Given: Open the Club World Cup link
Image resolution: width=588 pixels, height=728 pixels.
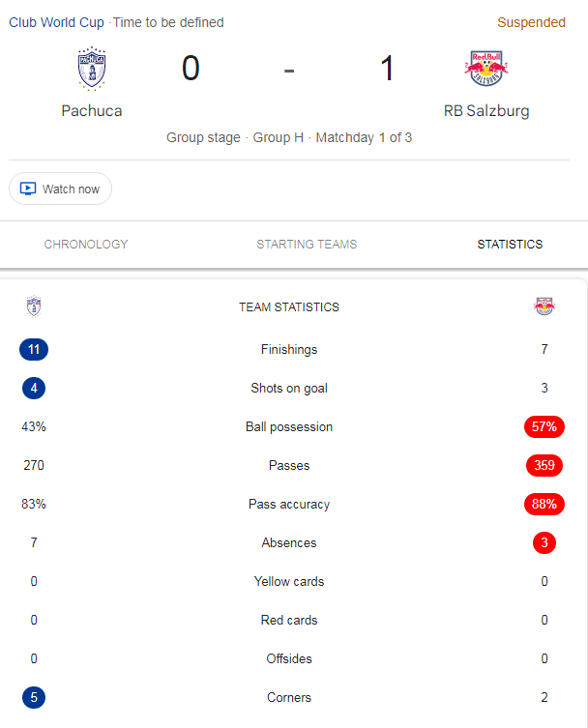Looking at the screenshot, I should tap(56, 22).
